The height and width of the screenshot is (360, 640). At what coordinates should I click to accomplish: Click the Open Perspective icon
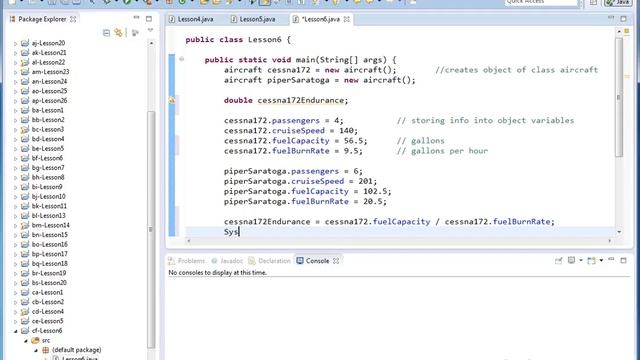[x=593, y=2]
